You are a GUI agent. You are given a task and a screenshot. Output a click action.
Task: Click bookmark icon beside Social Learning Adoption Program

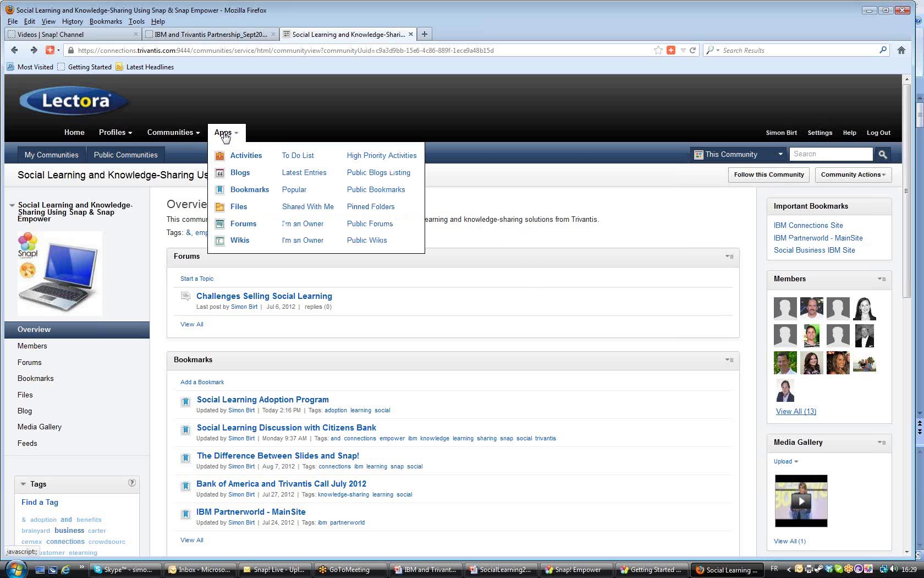click(x=186, y=402)
